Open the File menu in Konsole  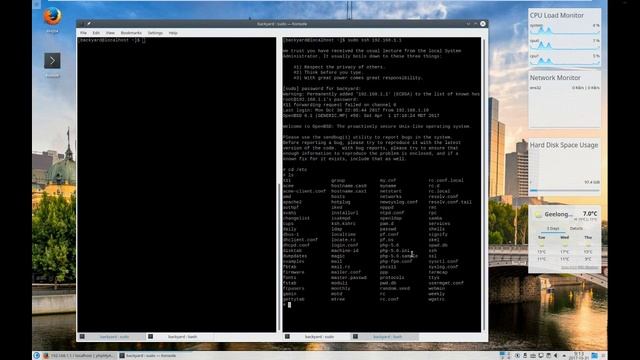pos(83,33)
